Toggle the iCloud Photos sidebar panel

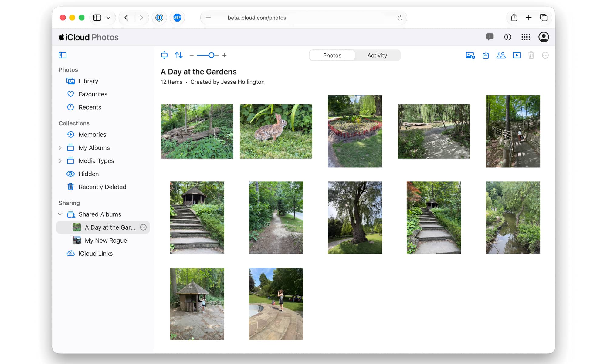click(x=63, y=55)
